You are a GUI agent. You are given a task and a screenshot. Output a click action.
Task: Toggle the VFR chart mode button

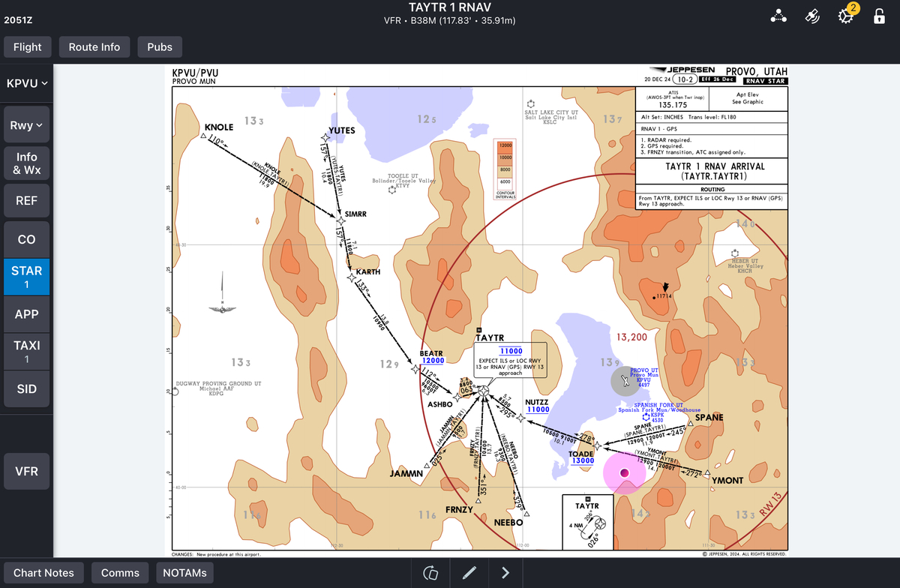(26, 471)
